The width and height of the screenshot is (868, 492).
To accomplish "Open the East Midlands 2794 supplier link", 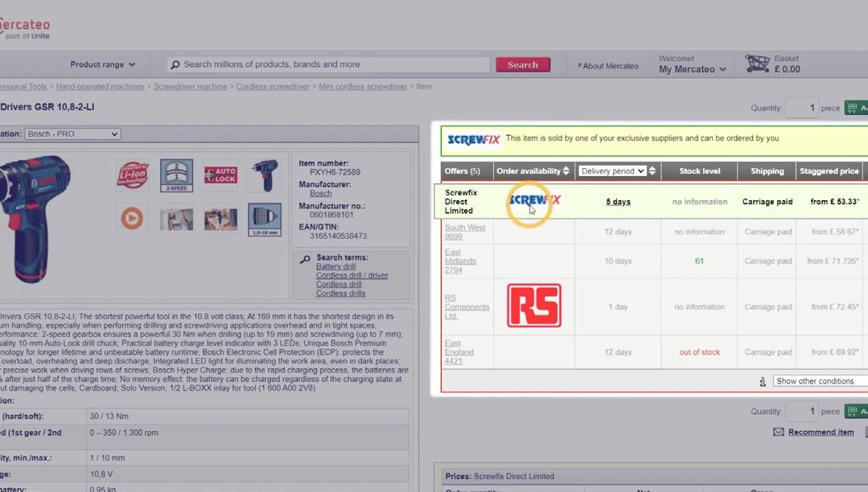I will [460, 261].
